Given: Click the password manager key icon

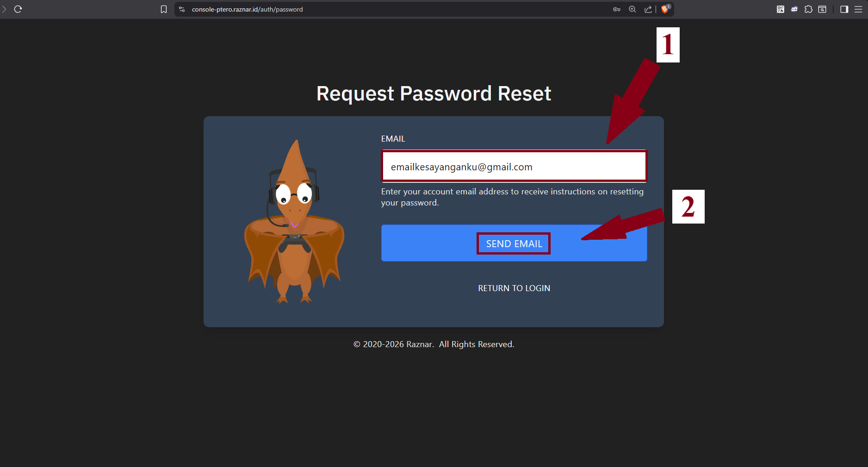Looking at the screenshot, I should pyautogui.click(x=617, y=9).
